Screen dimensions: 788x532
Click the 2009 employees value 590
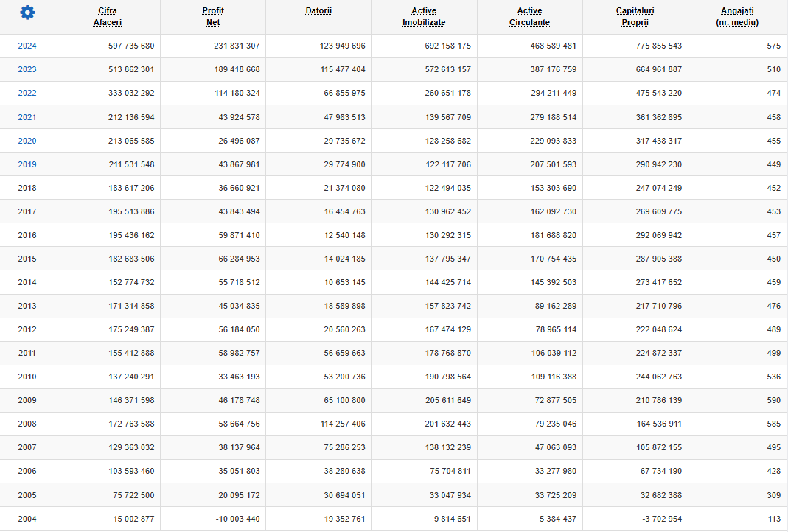tap(774, 400)
